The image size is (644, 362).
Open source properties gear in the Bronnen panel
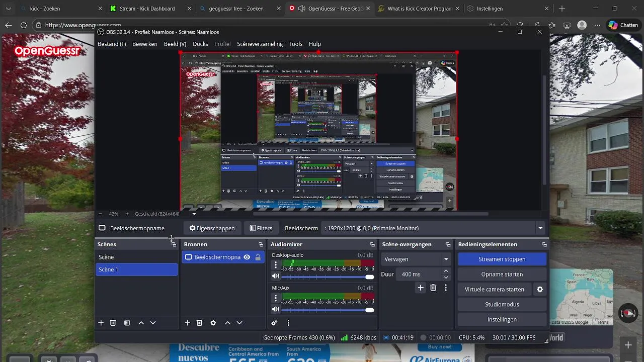[213, 323]
